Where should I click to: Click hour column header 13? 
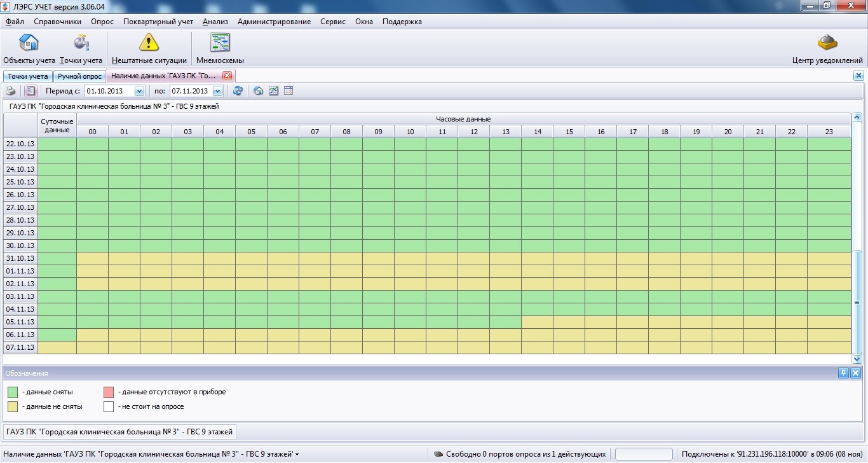coord(506,132)
